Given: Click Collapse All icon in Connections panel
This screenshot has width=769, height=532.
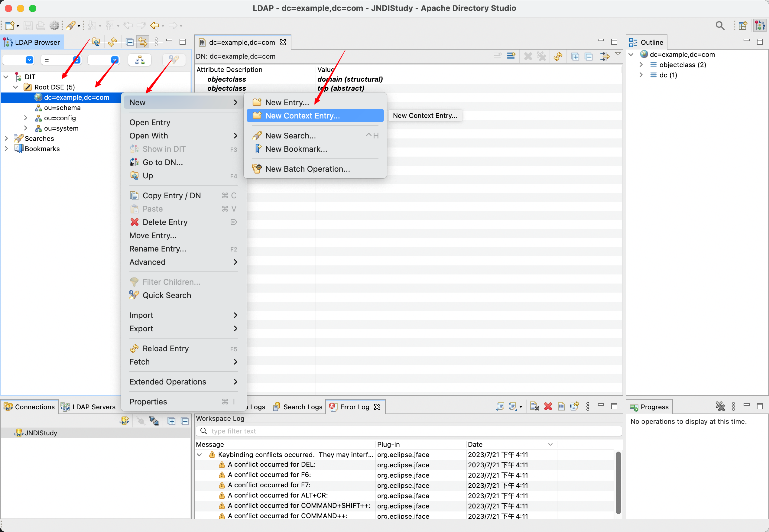Looking at the screenshot, I should pyautogui.click(x=185, y=421).
